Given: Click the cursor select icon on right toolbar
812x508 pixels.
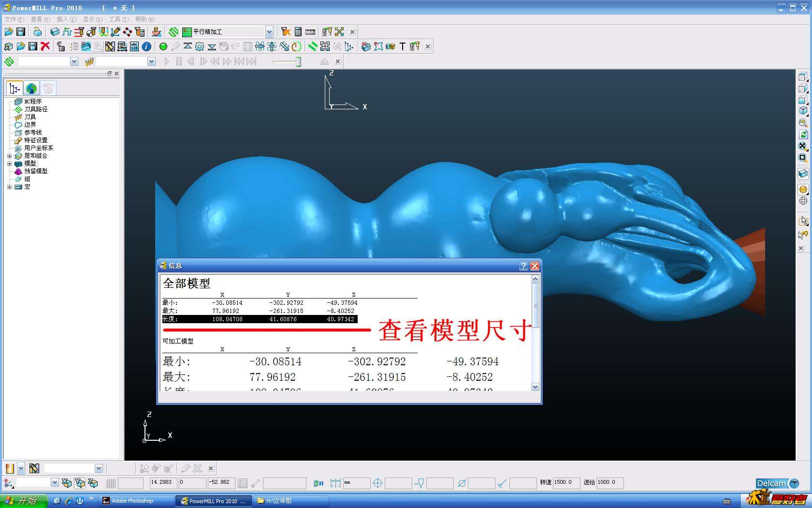Looking at the screenshot, I should coord(803,221).
